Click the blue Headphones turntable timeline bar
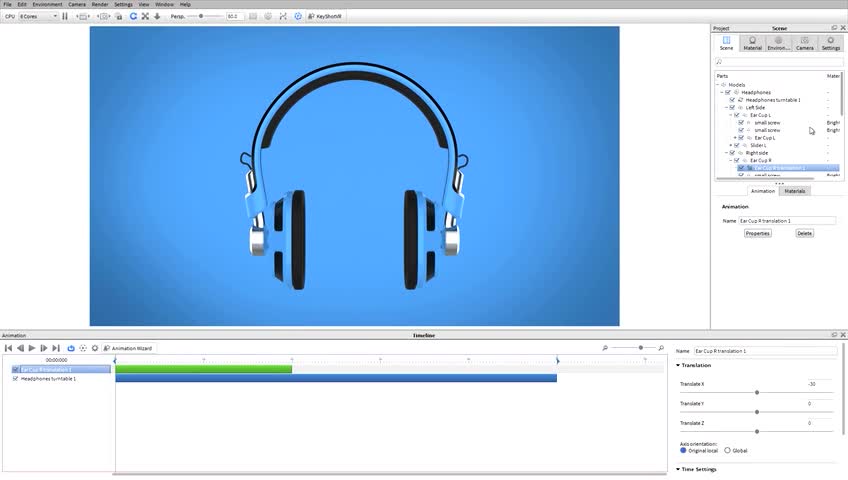Image resolution: width=848 pixels, height=480 pixels. click(x=336, y=378)
